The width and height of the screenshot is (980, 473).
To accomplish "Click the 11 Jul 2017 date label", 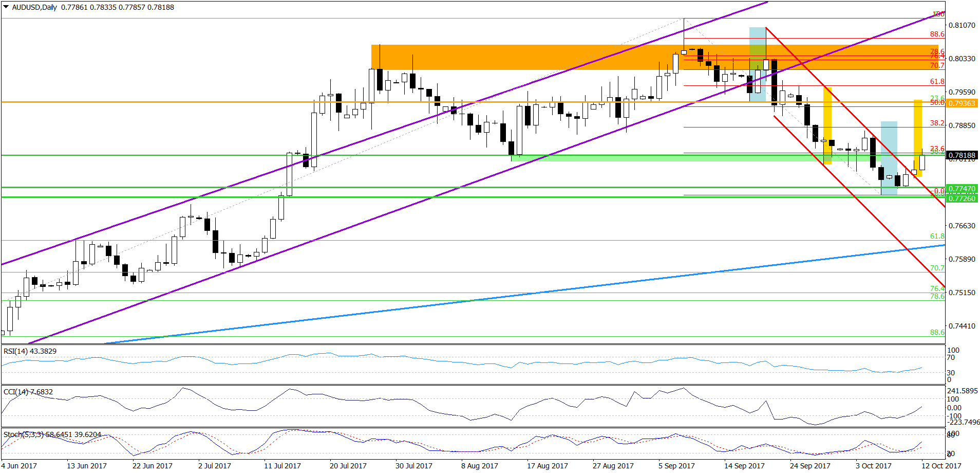I will click(282, 466).
